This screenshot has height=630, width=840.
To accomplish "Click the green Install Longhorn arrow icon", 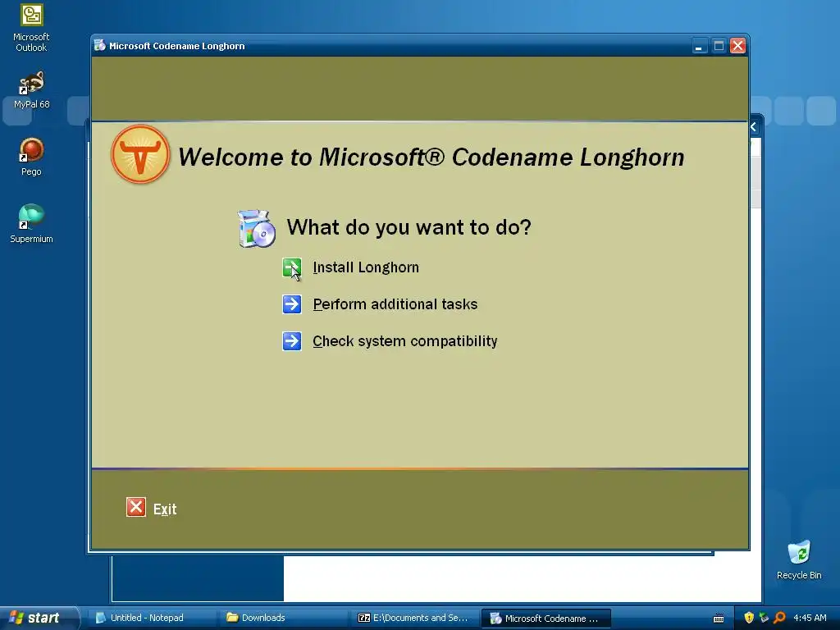I will coord(292,267).
